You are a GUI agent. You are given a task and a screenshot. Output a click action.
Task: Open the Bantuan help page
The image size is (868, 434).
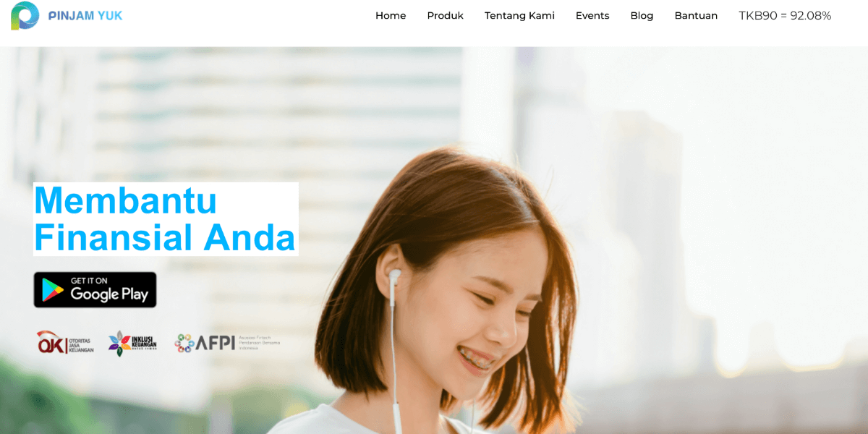pos(696,16)
